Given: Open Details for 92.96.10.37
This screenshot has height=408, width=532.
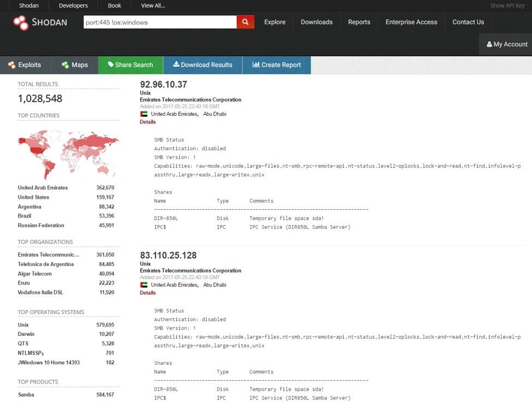Looking at the screenshot, I should point(147,121).
